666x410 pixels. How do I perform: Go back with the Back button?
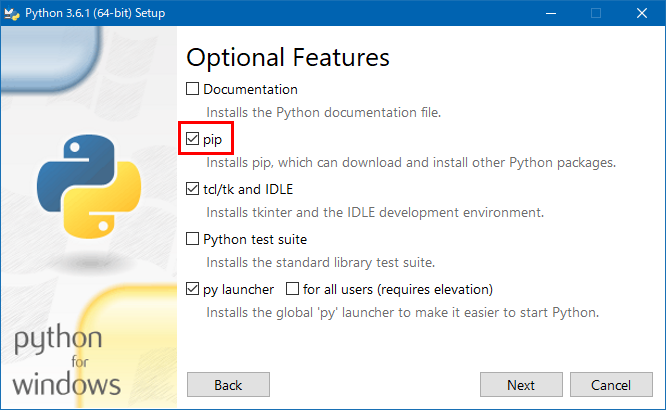point(228,385)
